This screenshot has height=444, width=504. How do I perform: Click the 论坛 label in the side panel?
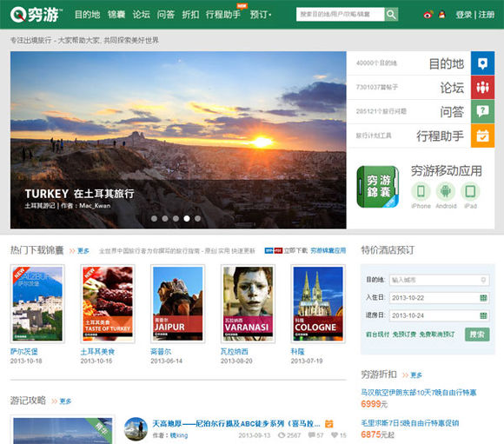click(x=452, y=88)
